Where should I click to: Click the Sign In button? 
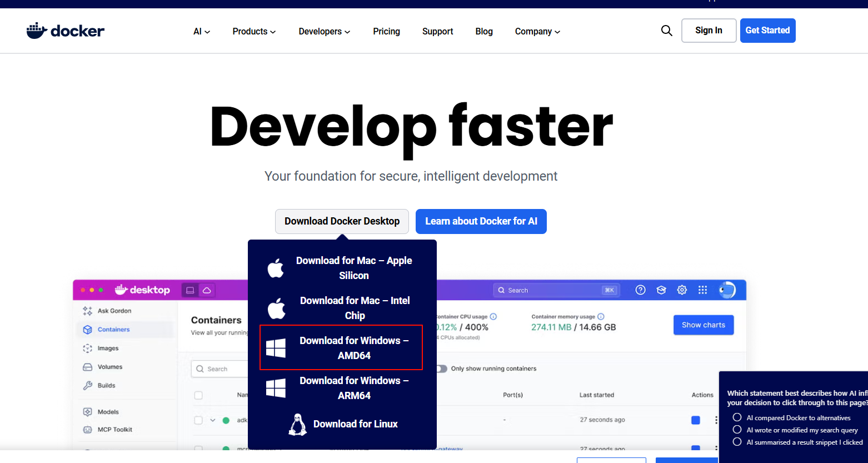coord(709,31)
